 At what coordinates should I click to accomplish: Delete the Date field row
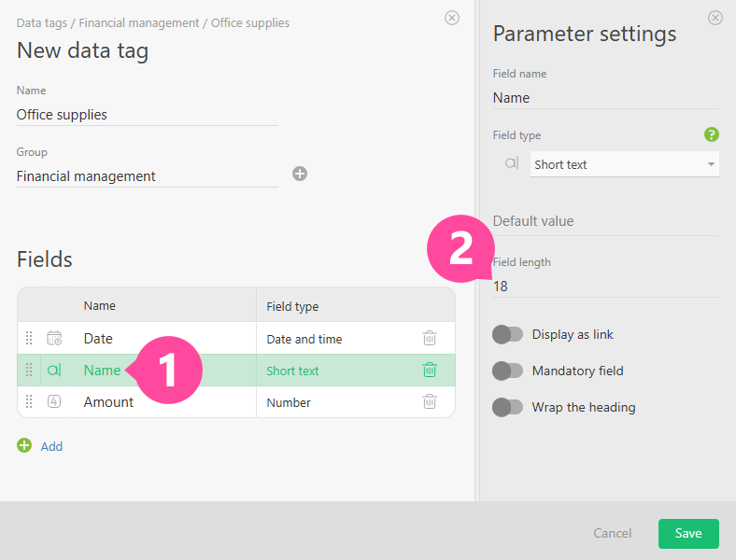click(x=429, y=339)
